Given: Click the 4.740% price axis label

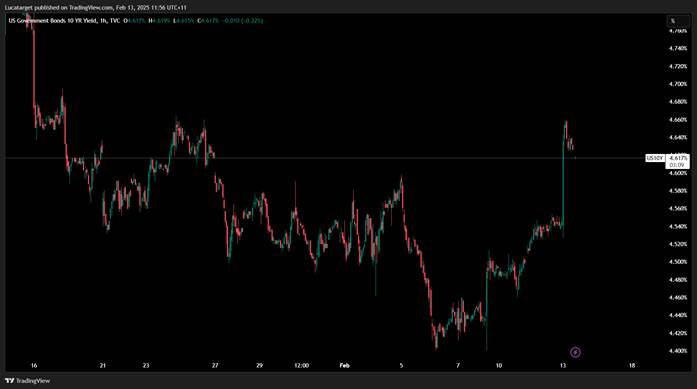Looking at the screenshot, I should point(678,48).
